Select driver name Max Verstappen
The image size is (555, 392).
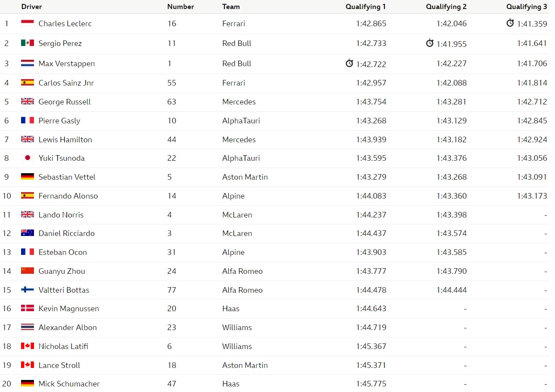pos(67,64)
